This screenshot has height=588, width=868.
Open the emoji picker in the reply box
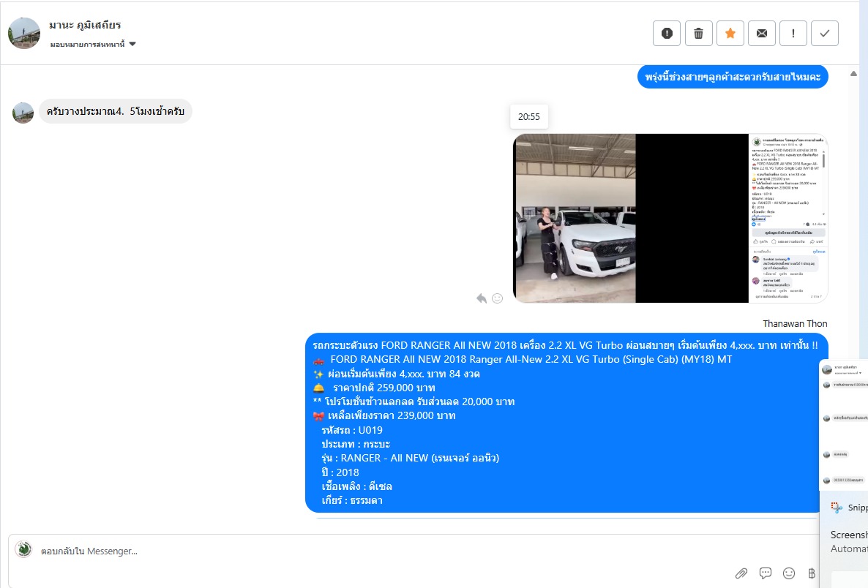[789, 573]
